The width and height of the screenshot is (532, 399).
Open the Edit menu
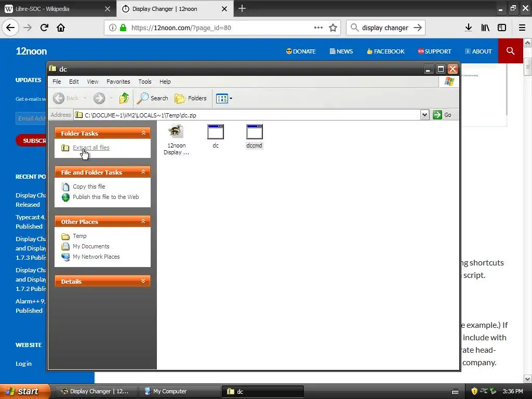click(x=74, y=82)
